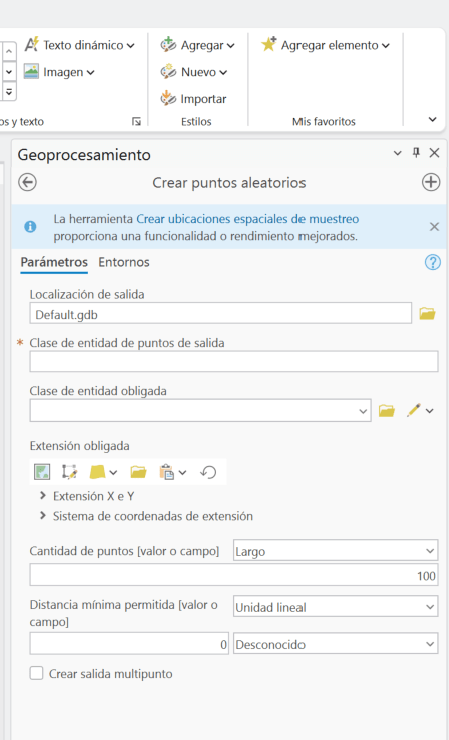Reset the extent with the undo arrow icon
This screenshot has height=740, width=449.
coord(208,471)
